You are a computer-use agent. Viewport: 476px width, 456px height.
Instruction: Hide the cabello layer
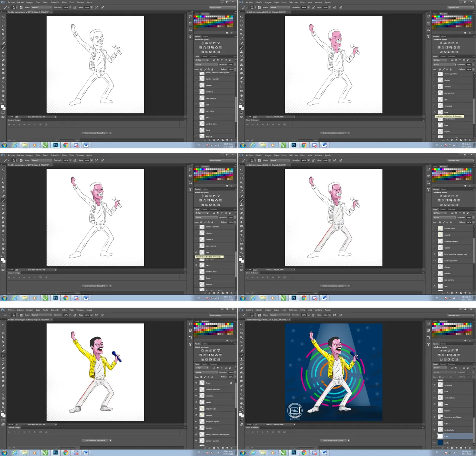pos(196,402)
